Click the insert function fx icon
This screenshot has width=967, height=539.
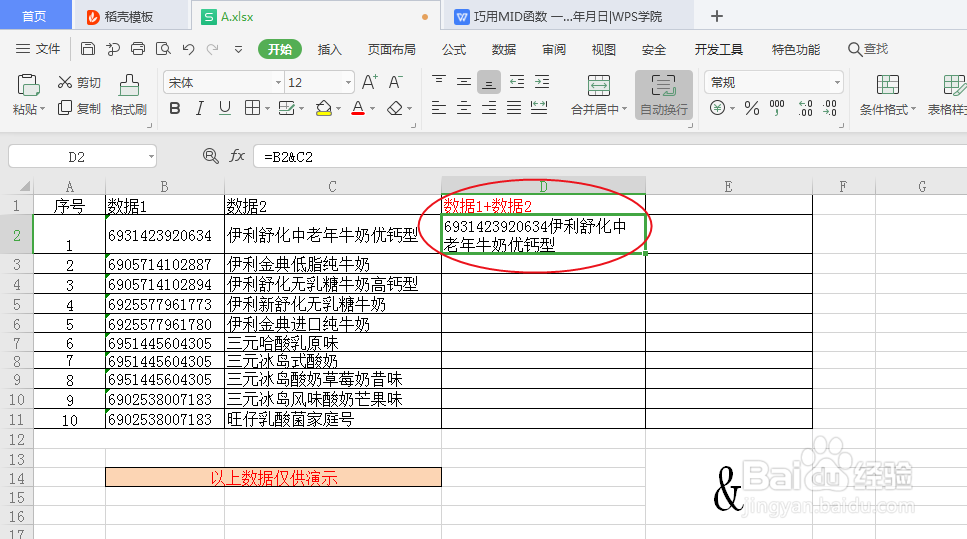point(237,156)
